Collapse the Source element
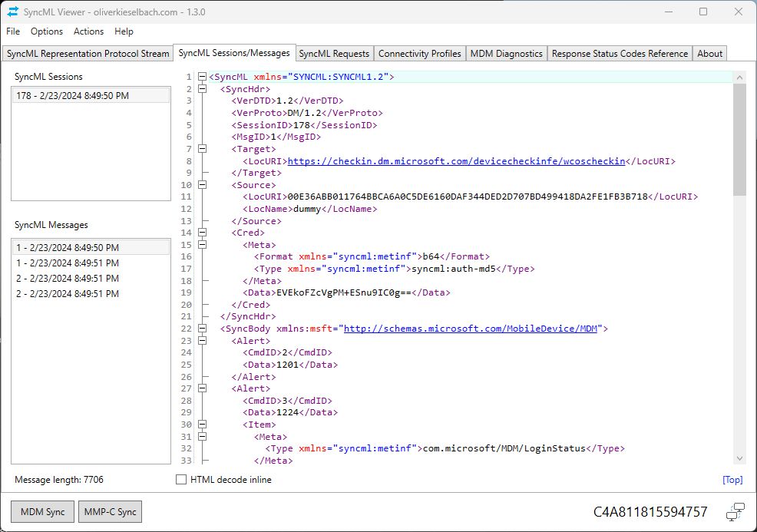The height and width of the screenshot is (532, 757). 201,184
